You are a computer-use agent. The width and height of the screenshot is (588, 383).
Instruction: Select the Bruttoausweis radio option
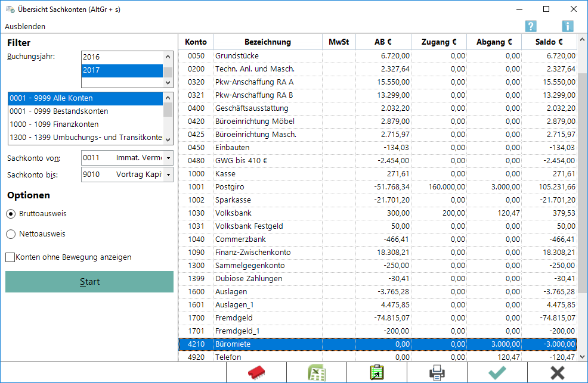(11, 214)
